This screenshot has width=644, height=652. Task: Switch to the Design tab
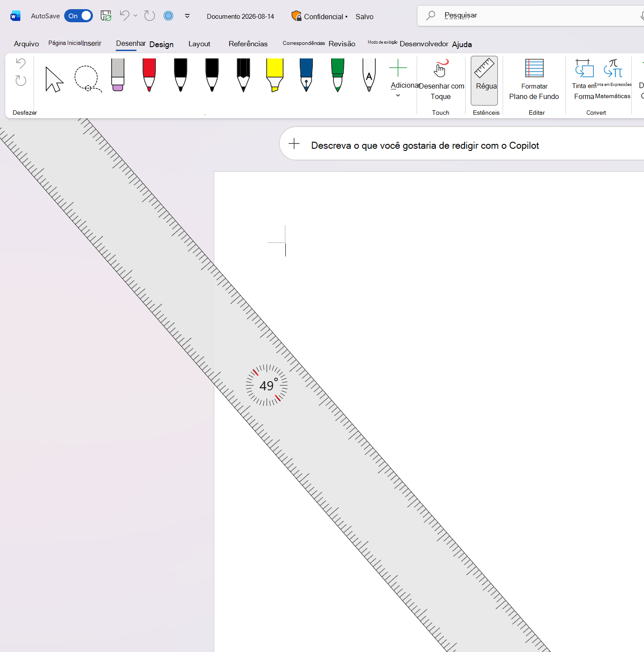[161, 44]
